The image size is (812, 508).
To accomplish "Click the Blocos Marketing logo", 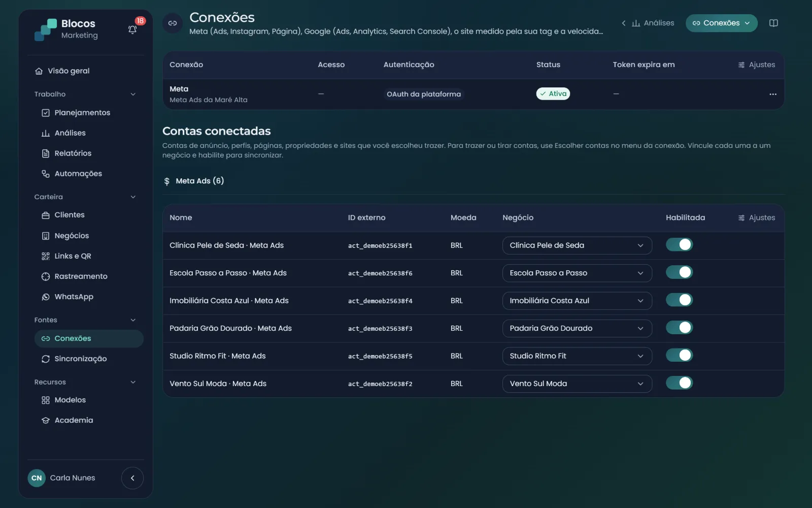I will 66,29.
